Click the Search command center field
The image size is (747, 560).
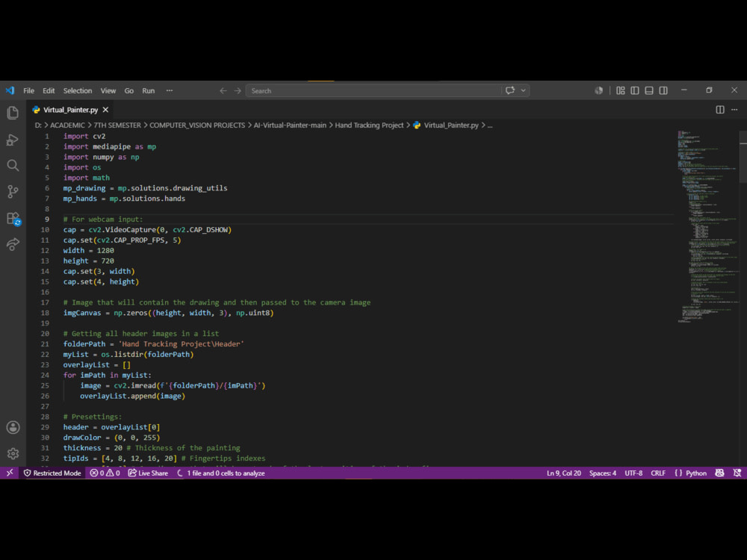(x=373, y=90)
